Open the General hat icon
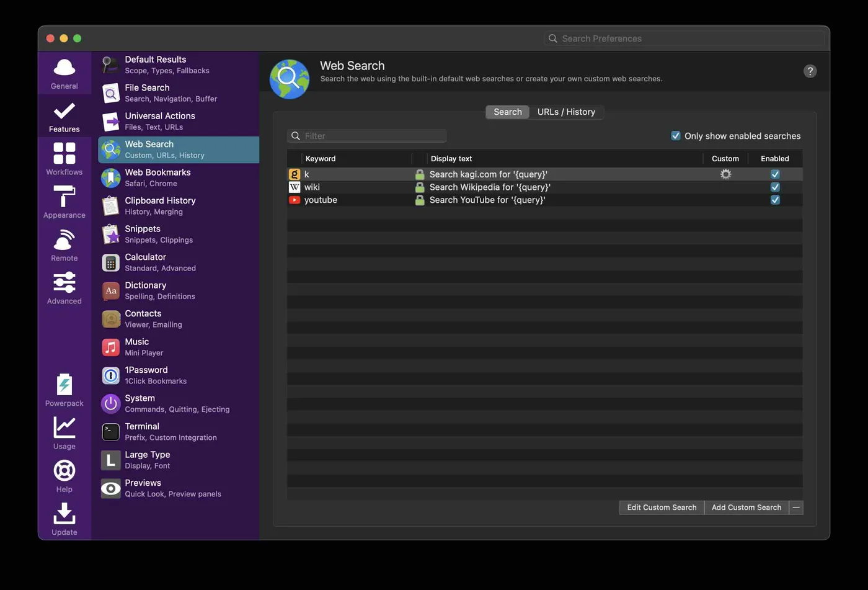The height and width of the screenshot is (590, 868). [64, 68]
